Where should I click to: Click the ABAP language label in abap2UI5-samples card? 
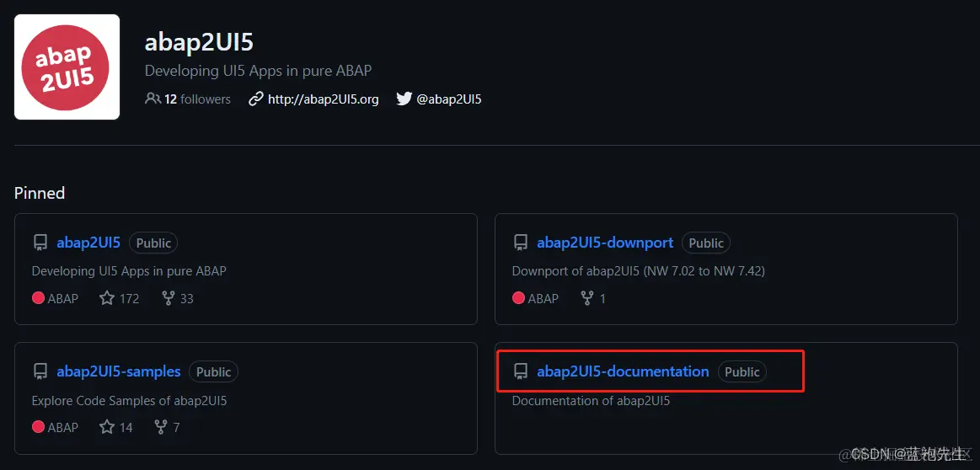pyautogui.click(x=56, y=427)
